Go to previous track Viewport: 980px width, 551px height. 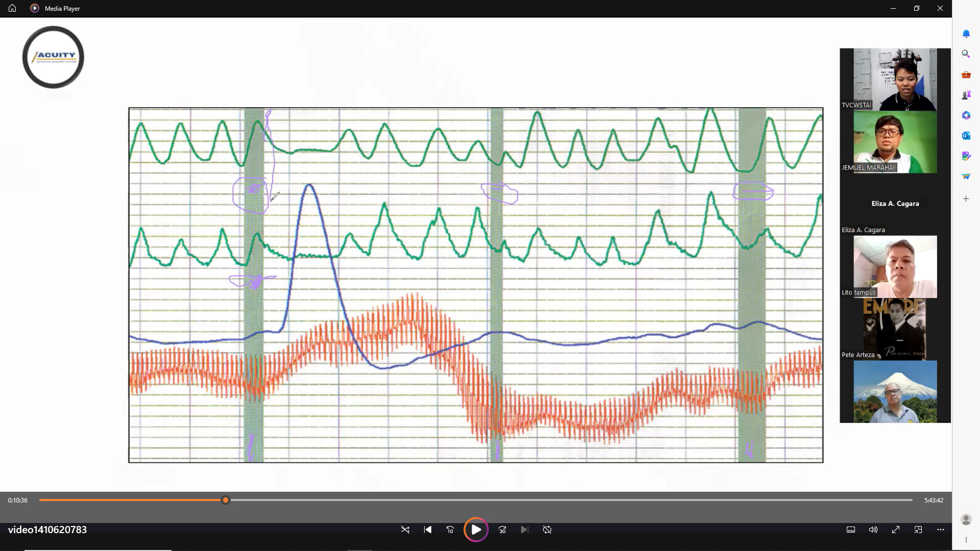428,530
